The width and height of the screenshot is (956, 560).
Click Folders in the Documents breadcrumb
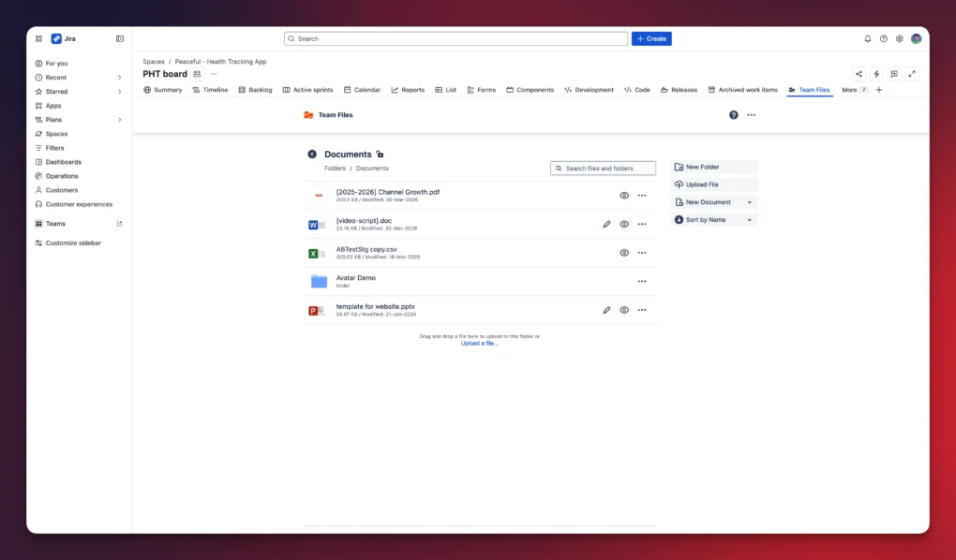[335, 169]
